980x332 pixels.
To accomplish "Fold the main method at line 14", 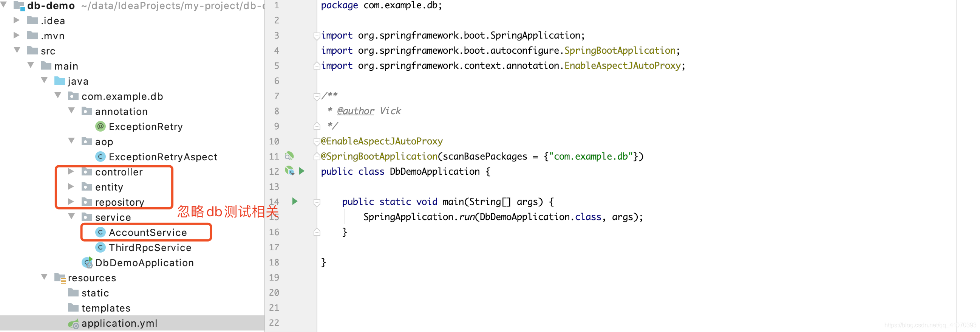I will coord(317,202).
